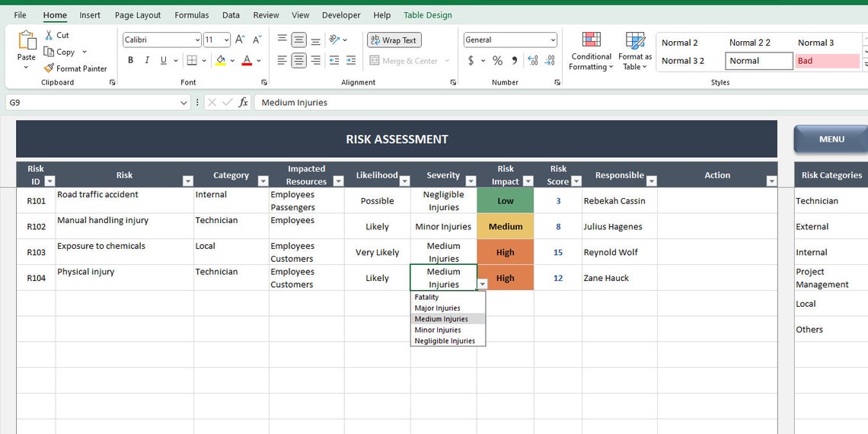868x434 pixels.
Task: Apply the Normal cell style
Action: tap(759, 61)
